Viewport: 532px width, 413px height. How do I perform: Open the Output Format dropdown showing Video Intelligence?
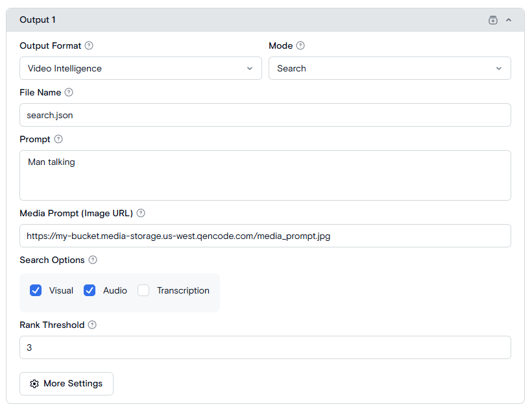point(140,69)
